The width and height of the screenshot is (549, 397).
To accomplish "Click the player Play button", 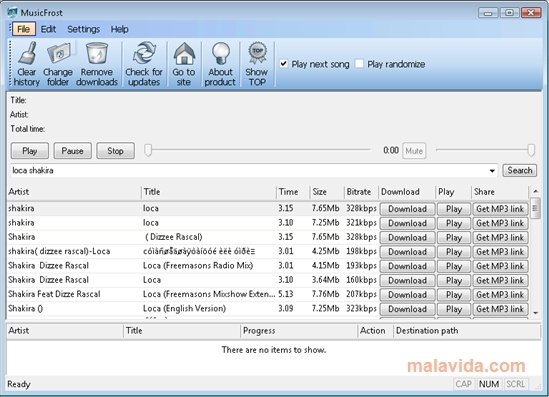I will click(30, 151).
